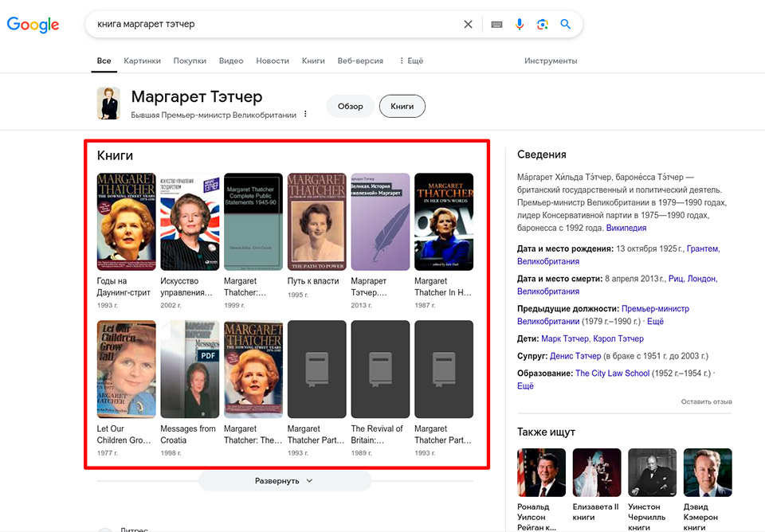Click the year 2002 г. under Искусство управления

tap(171, 305)
